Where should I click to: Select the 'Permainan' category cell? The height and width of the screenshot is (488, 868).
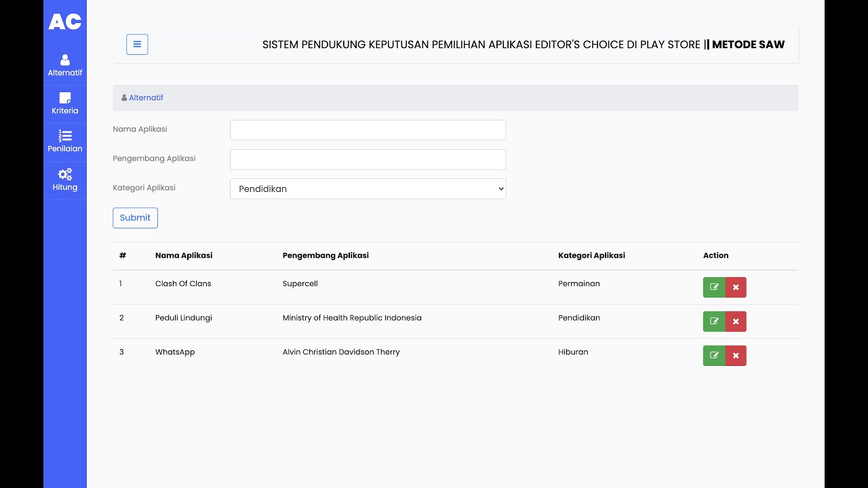coord(579,284)
